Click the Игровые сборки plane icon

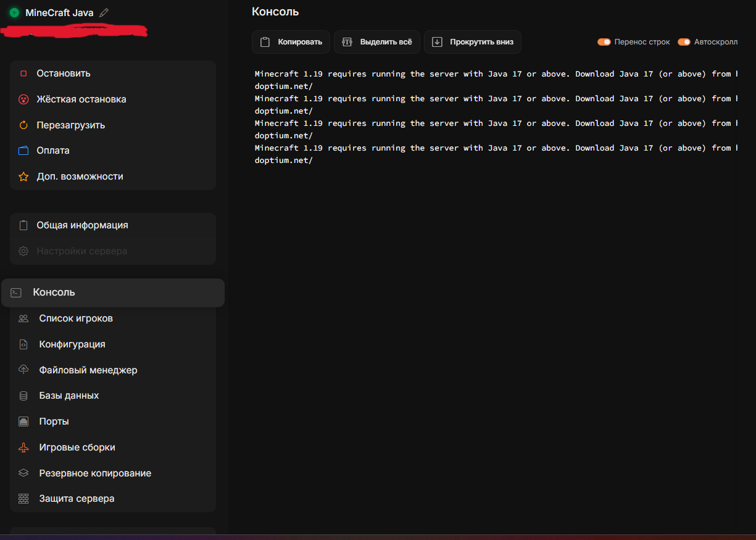coord(23,447)
